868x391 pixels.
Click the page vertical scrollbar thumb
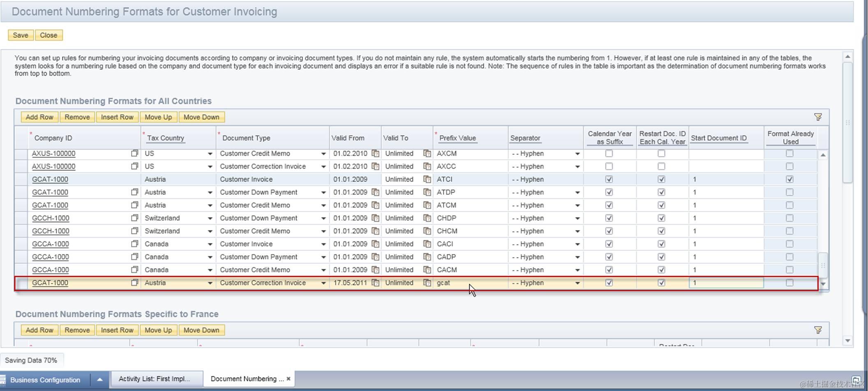pyautogui.click(x=847, y=122)
